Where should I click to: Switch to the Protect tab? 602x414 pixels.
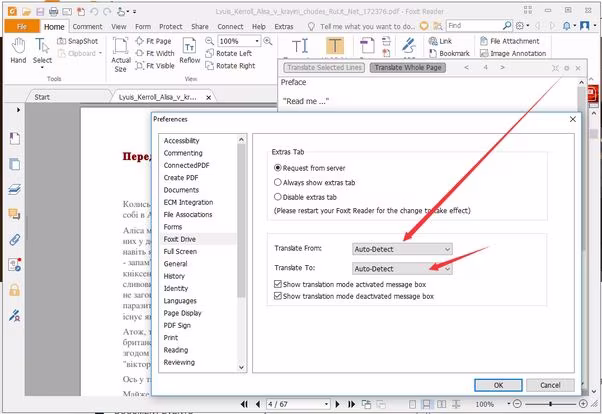point(171,26)
